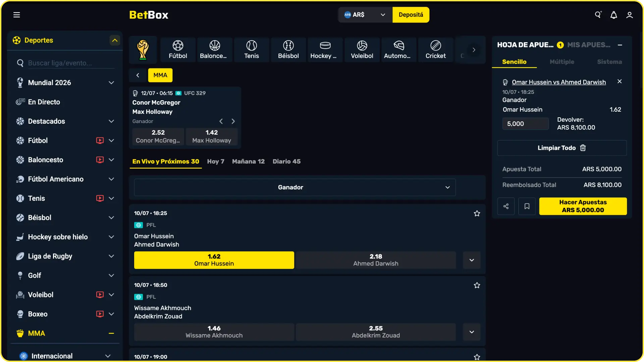The width and height of the screenshot is (644, 362).
Task: Select Béisbol in sports bar
Action: [x=288, y=50]
